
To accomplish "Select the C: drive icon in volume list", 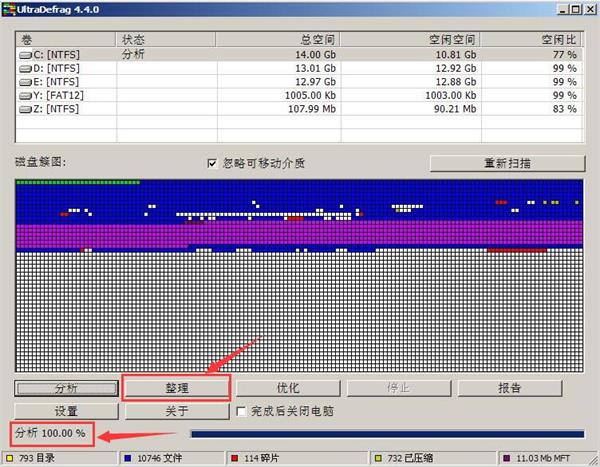I will point(25,56).
